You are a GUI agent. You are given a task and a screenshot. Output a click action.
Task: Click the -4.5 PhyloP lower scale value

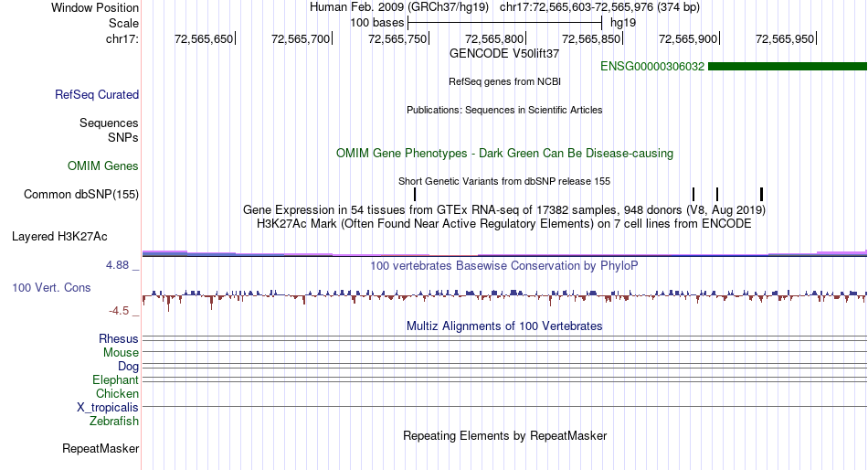tap(119, 311)
